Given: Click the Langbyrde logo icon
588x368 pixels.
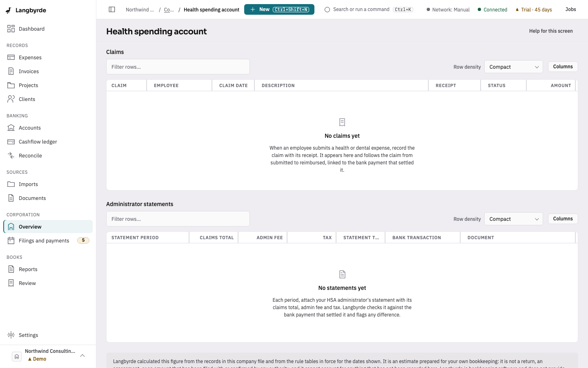Looking at the screenshot, I should pyautogui.click(x=9, y=10).
